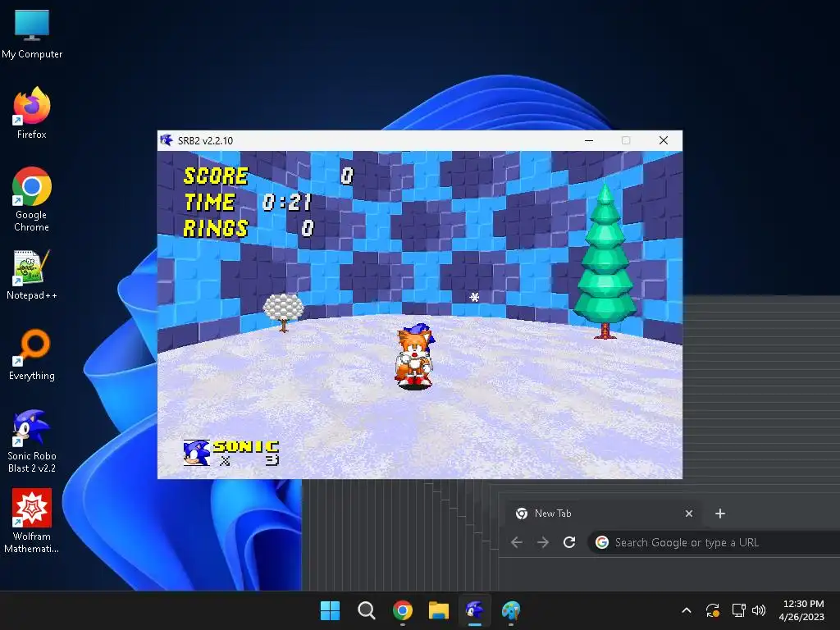840x630 pixels.
Task: Show hidden system tray icons
Action: pyautogui.click(x=687, y=610)
